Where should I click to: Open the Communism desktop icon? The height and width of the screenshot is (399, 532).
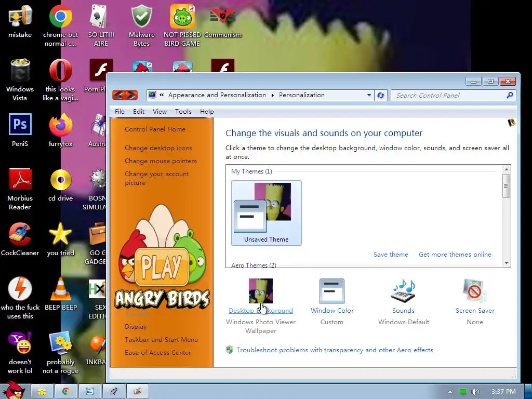pyautogui.click(x=222, y=16)
